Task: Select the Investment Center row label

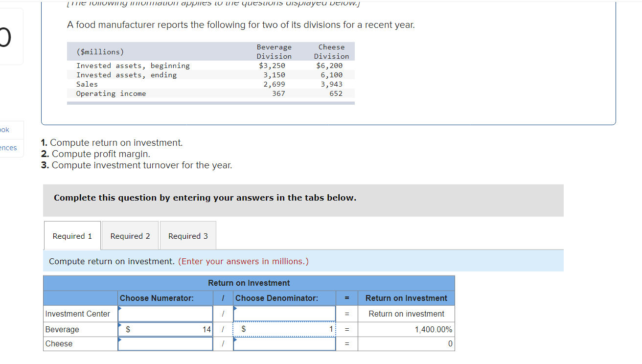Action: 77,314
